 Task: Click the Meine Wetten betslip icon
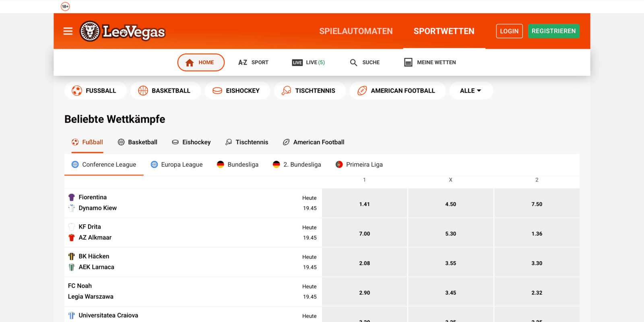408,62
